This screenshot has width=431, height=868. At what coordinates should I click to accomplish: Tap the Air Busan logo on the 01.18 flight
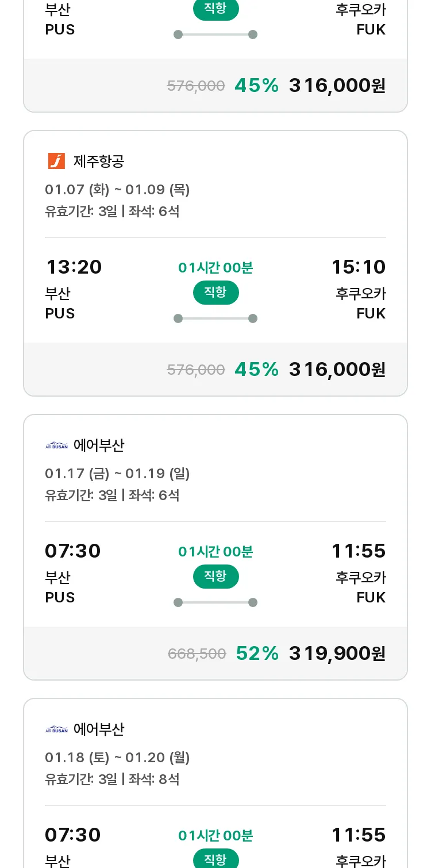(56, 729)
